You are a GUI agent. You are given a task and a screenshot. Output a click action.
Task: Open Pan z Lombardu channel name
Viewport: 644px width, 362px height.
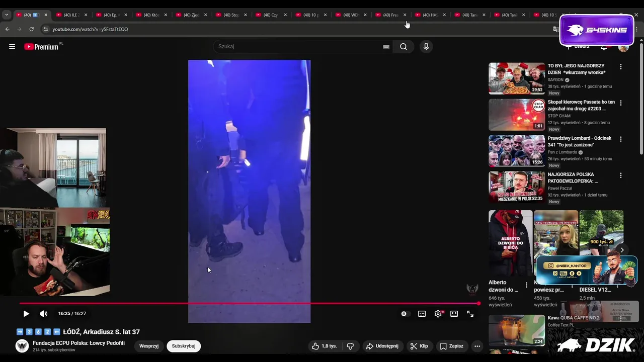562,152
